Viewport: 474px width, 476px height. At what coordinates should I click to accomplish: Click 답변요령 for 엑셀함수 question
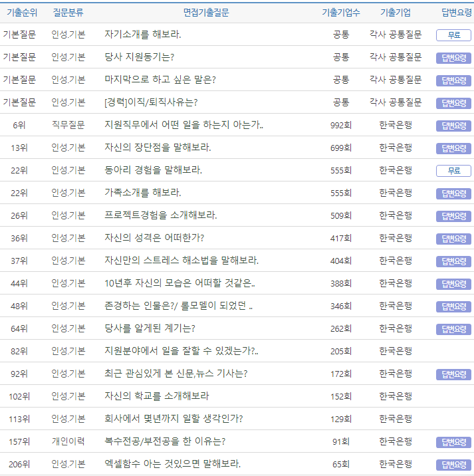pyautogui.click(x=453, y=465)
